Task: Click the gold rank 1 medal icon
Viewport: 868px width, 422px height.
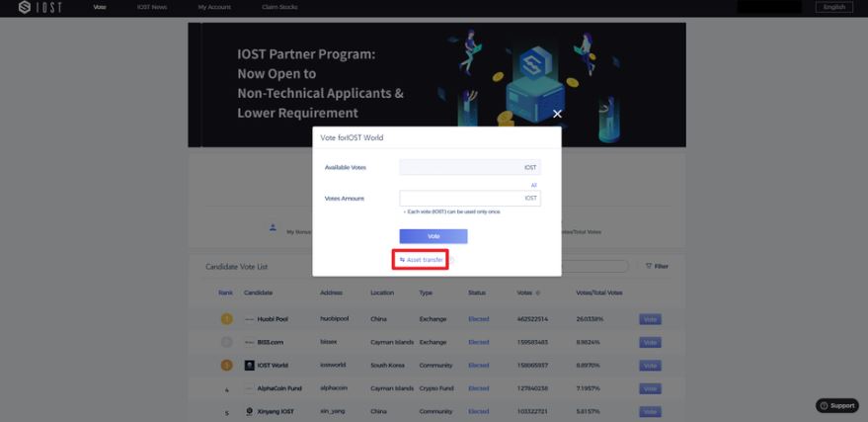Action: click(x=226, y=319)
